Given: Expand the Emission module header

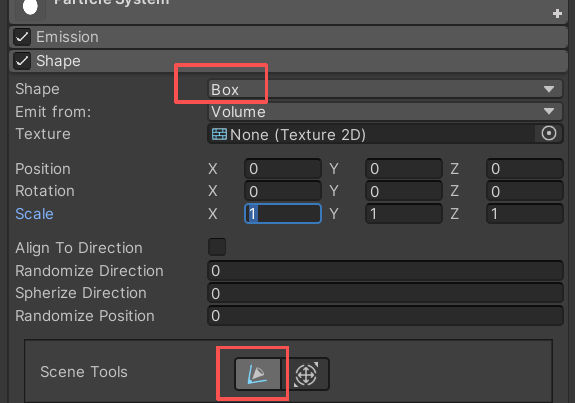Looking at the screenshot, I should [x=288, y=37].
